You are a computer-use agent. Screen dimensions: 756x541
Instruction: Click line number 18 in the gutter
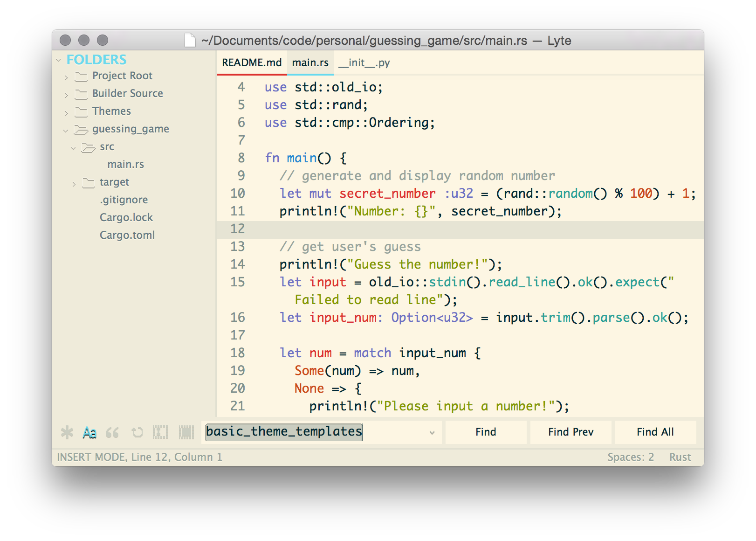tap(238, 353)
